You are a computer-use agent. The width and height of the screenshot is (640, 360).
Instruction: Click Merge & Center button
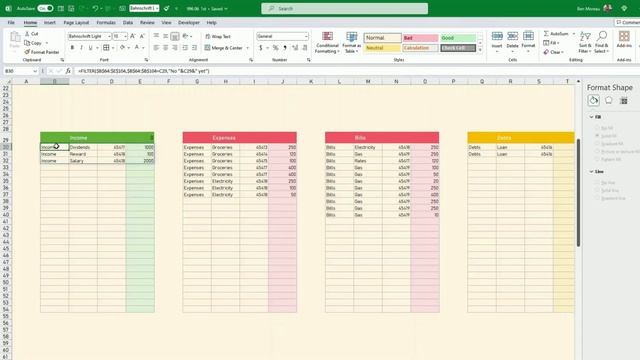pyautogui.click(x=224, y=48)
